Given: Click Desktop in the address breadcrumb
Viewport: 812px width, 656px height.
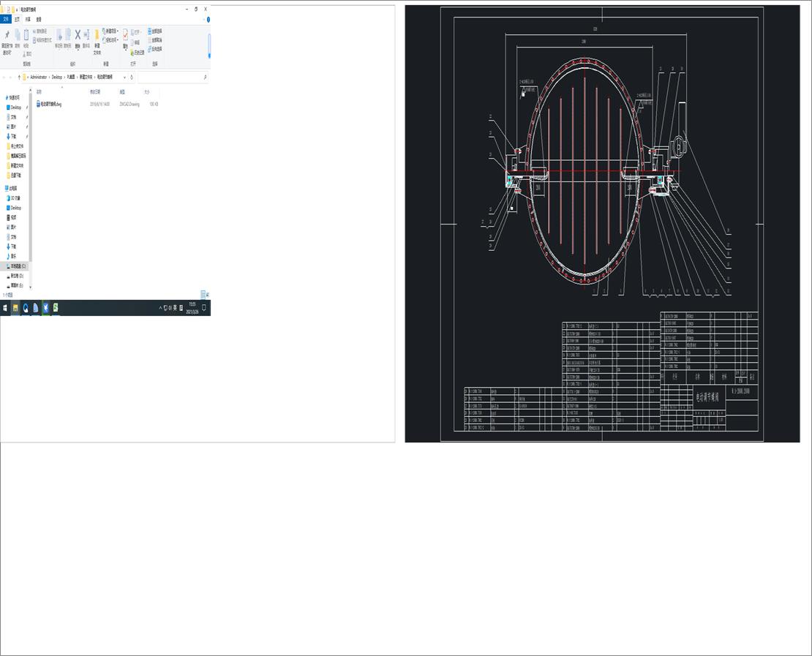Looking at the screenshot, I should pyautogui.click(x=57, y=77).
